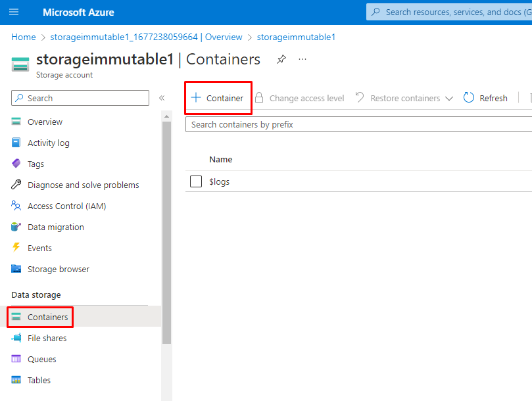
Task: Click the Storage browser folder icon
Action: (16, 269)
